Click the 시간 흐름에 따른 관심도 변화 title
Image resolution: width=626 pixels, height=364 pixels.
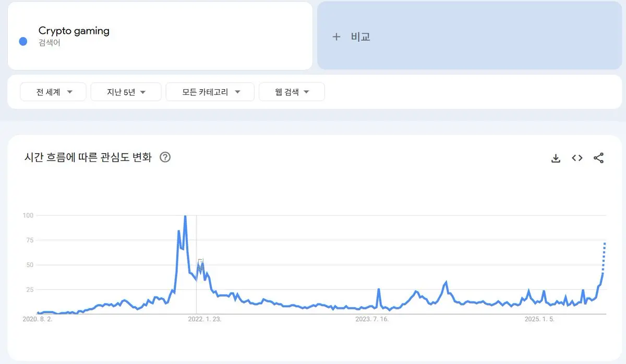point(88,157)
